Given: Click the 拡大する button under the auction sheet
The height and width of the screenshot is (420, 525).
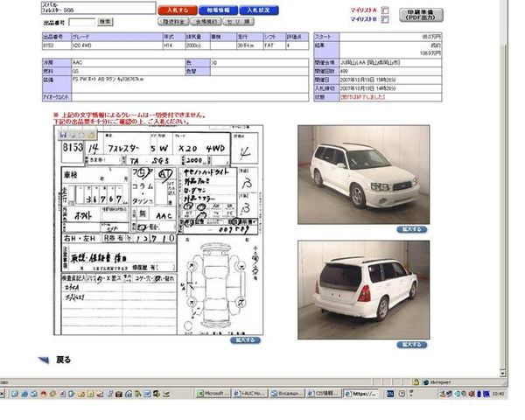Looking at the screenshot, I should click(x=245, y=340).
